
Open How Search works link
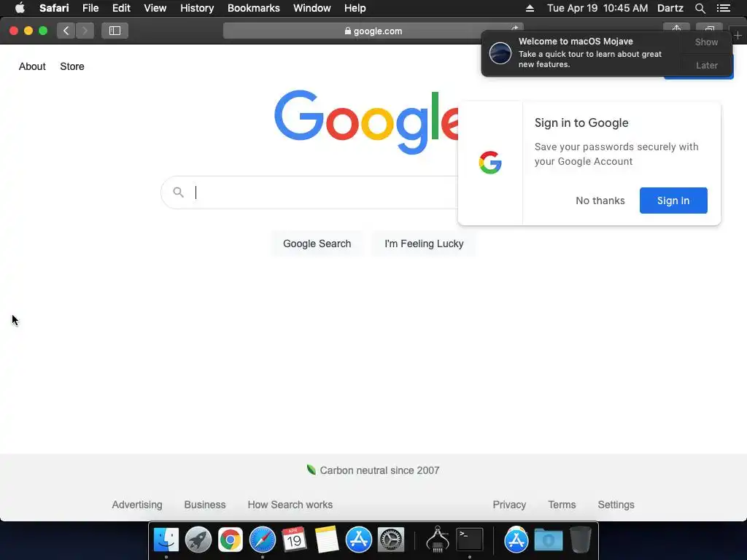[x=290, y=505]
